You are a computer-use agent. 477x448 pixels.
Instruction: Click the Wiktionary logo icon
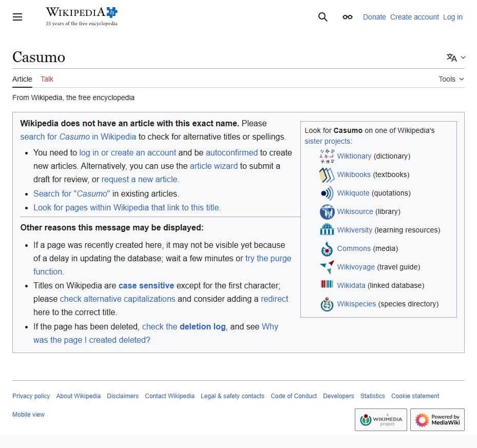tap(327, 156)
